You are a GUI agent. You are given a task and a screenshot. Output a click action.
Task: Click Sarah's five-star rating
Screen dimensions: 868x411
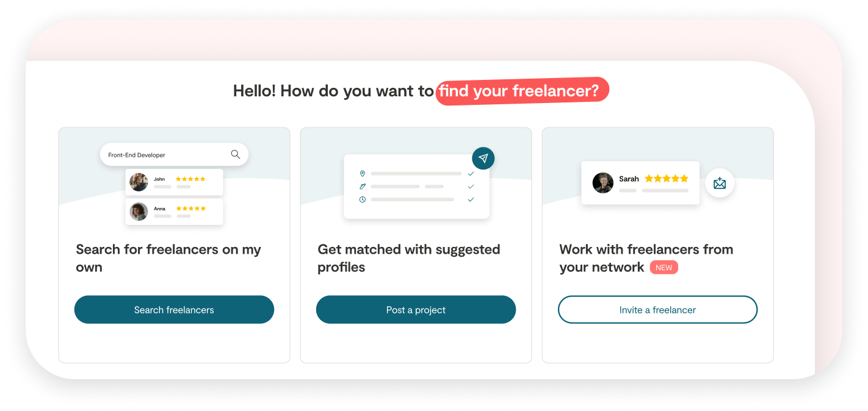(x=667, y=179)
